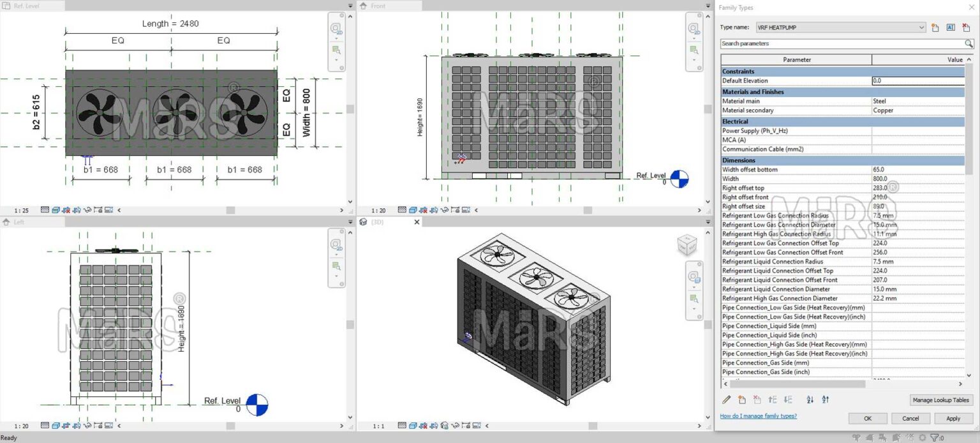Open Detail Level in Left view control bar
Viewport: 980px width, 443px height.
click(45, 426)
